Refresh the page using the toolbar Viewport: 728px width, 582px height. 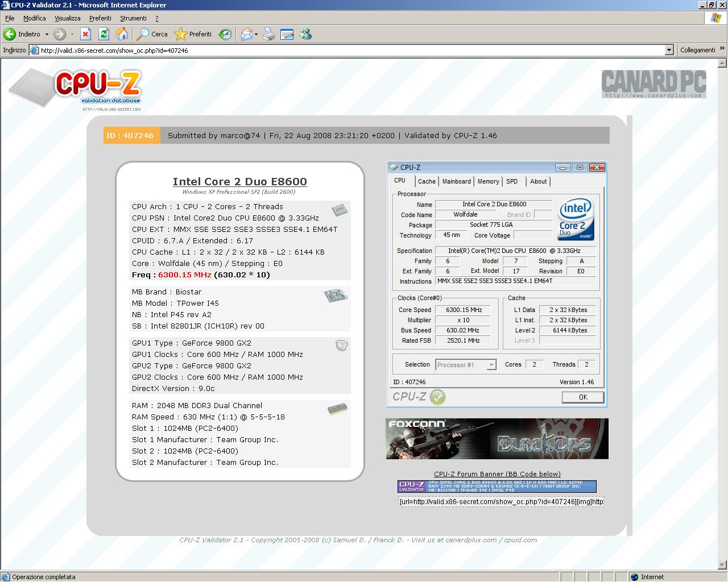click(104, 34)
